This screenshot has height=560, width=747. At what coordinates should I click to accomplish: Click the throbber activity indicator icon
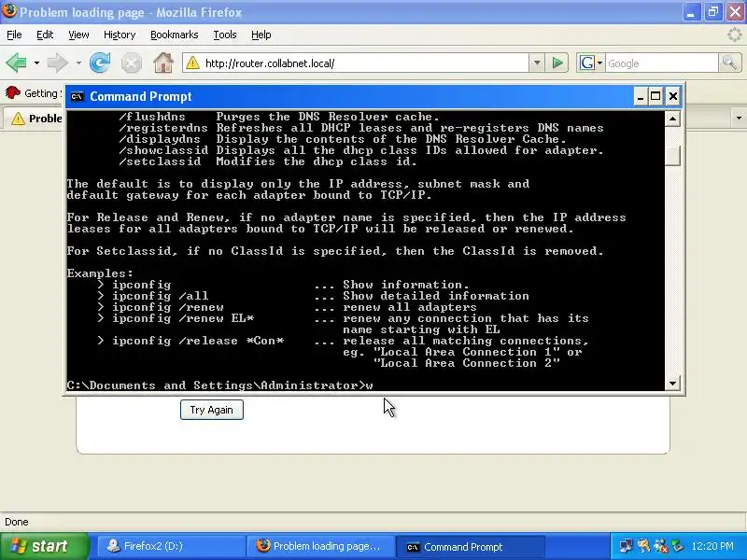tap(735, 35)
